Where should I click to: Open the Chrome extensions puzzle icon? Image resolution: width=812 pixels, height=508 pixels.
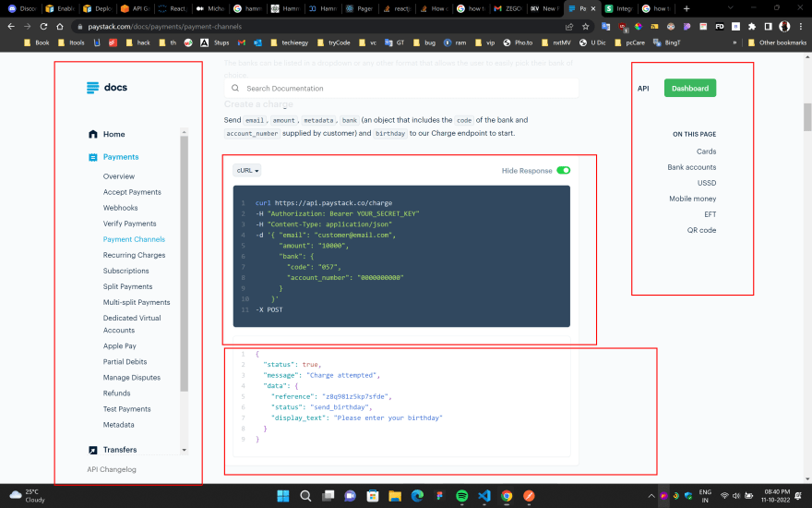coord(752,27)
